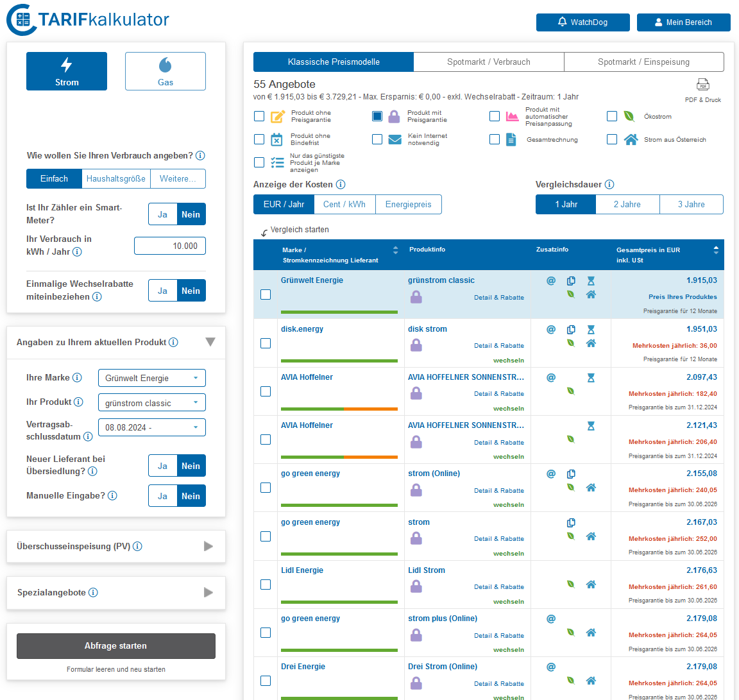Viewport: 739px width, 700px height.
Task: Click the lock icon under grünstrom classic
Action: tap(416, 297)
